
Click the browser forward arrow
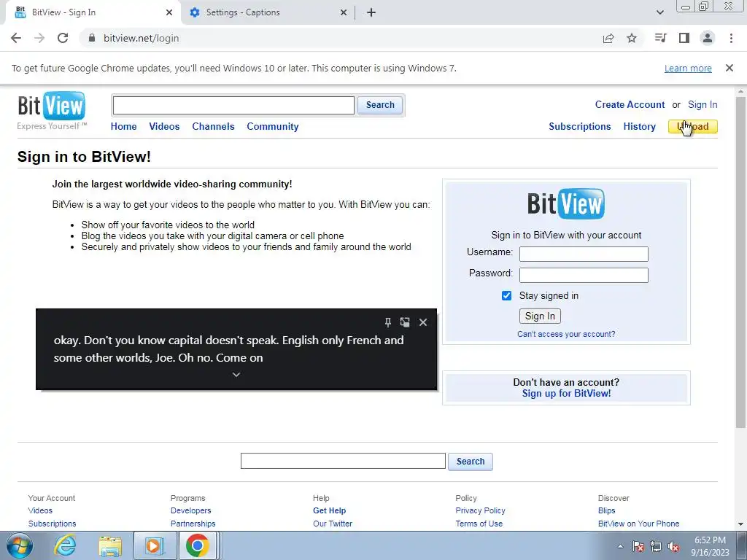pyautogui.click(x=39, y=38)
